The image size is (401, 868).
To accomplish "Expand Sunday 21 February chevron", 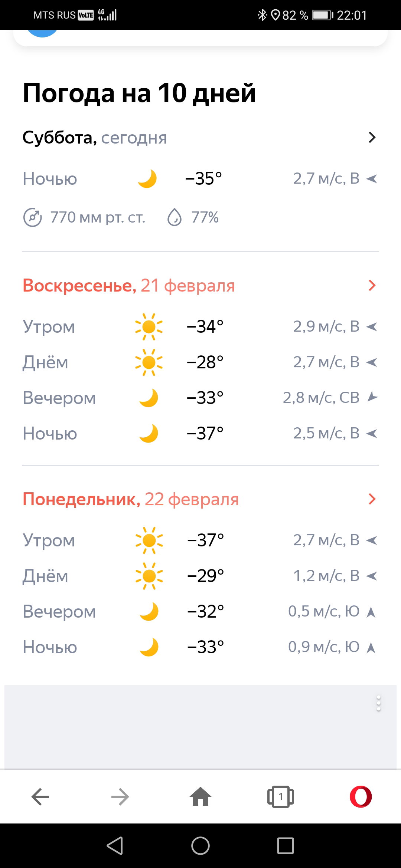I will click(x=372, y=285).
